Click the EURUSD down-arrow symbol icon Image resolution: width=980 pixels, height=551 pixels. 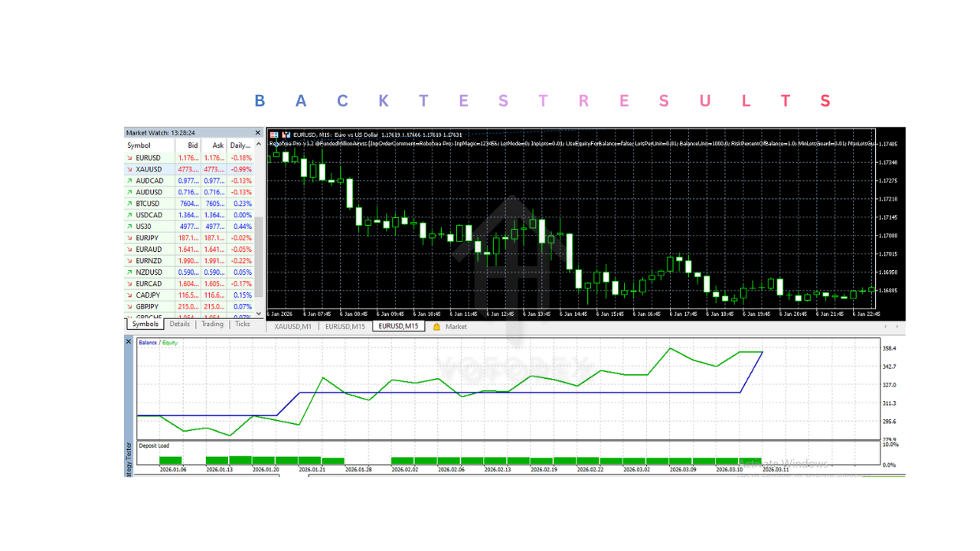(x=129, y=158)
